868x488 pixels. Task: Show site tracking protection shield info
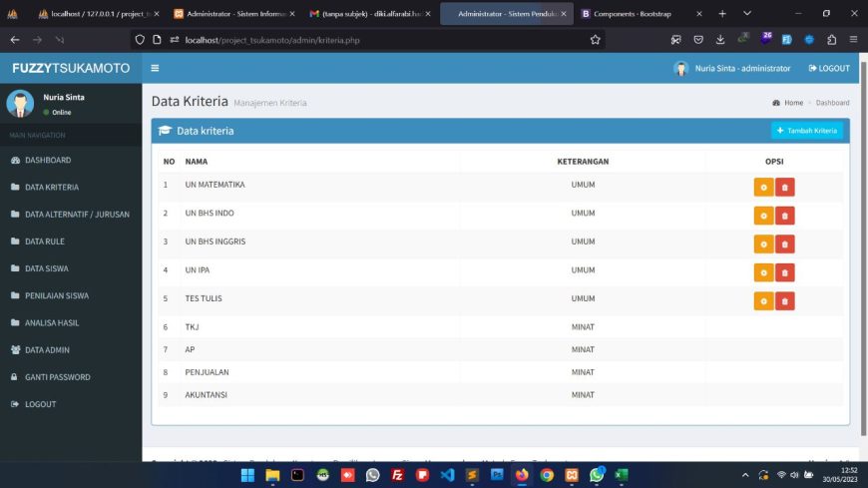click(x=140, y=40)
